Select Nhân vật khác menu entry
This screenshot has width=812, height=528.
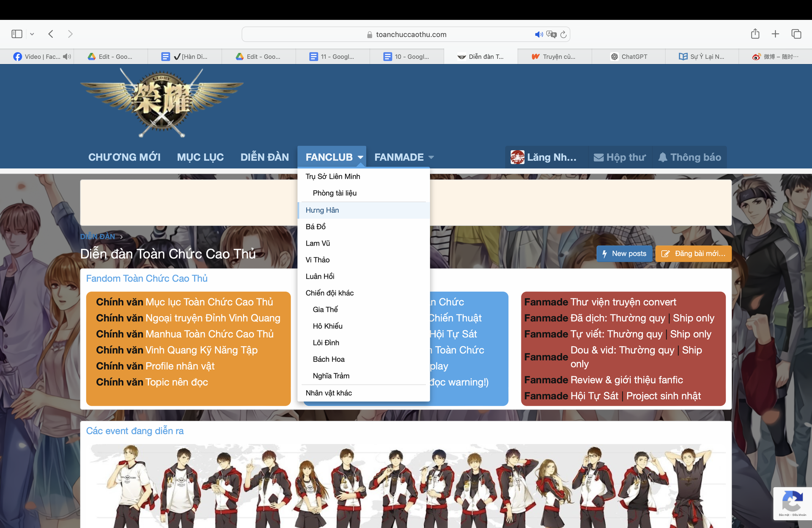pyautogui.click(x=364, y=393)
